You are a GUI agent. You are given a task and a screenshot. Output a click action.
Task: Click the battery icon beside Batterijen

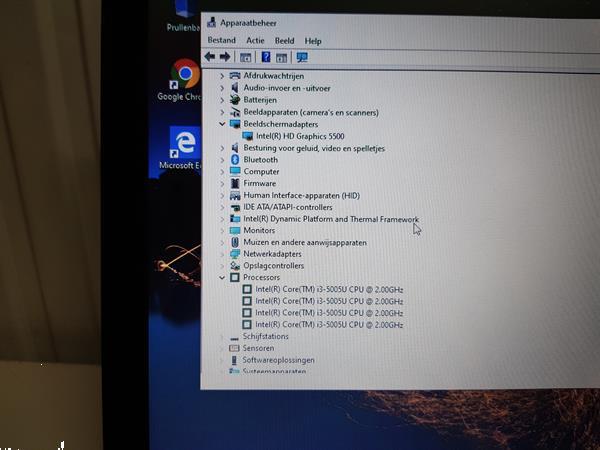(x=235, y=99)
